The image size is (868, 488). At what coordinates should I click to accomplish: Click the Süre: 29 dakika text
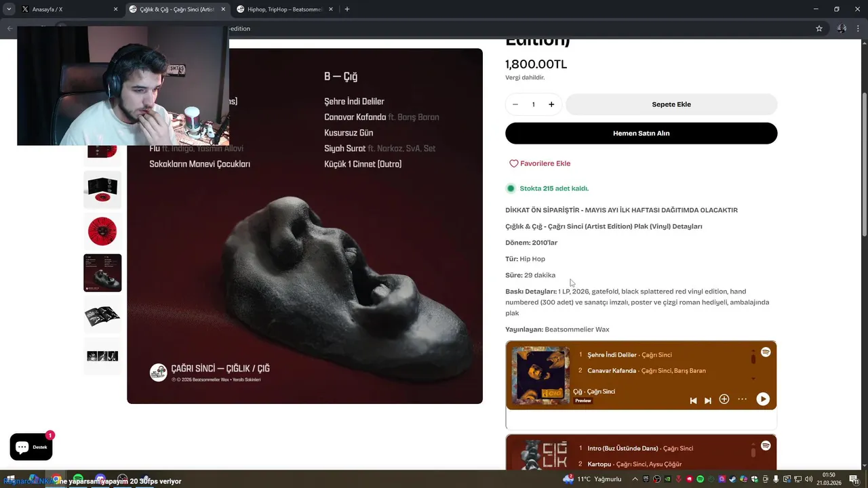[530, 275]
